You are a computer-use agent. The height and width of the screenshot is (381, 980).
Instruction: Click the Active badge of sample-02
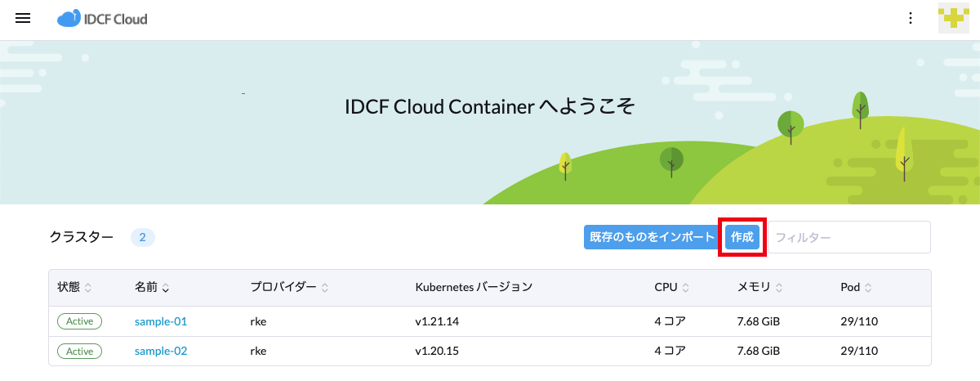(79, 351)
